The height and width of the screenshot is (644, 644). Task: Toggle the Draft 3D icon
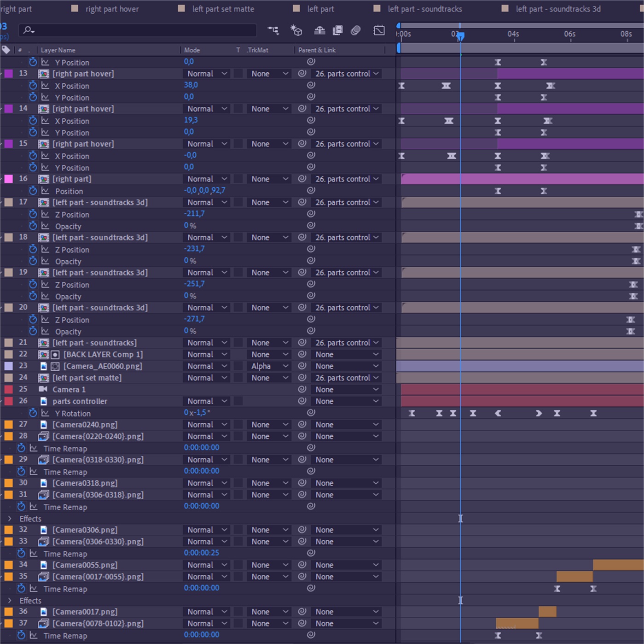pos(296,30)
